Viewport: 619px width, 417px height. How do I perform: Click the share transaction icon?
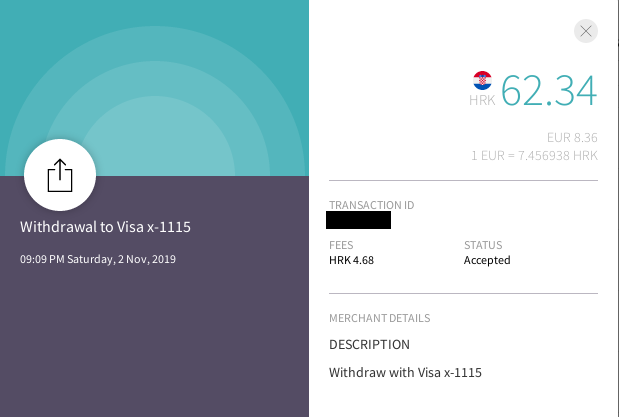pos(60,175)
